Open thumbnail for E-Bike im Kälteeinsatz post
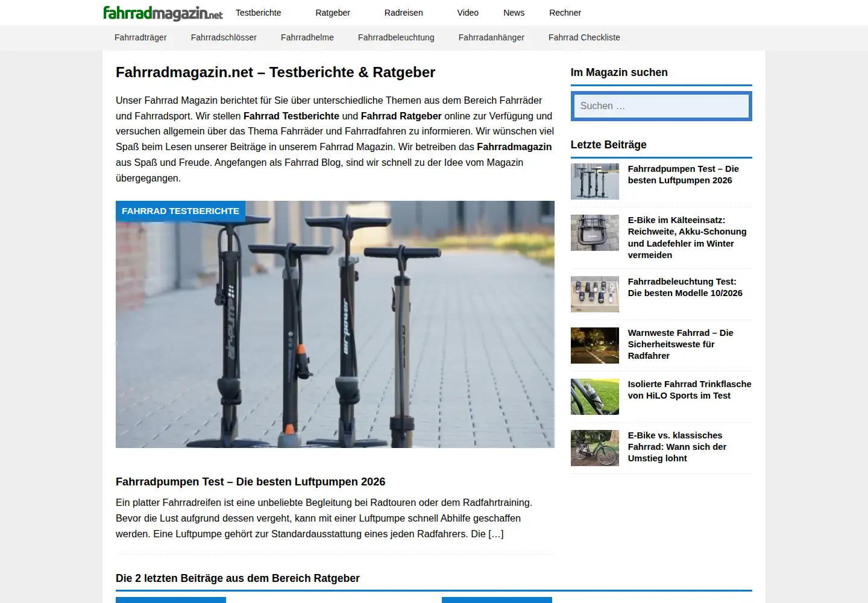 tap(595, 233)
